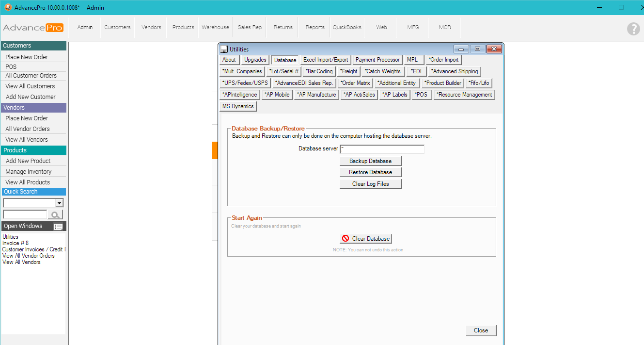The width and height of the screenshot is (644, 345).
Task: Select the Payment Processor tab
Action: click(377, 60)
